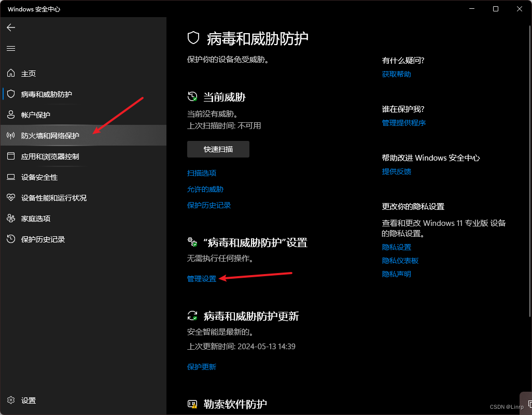Open 隐私仪表板 link
Screen dimensions: 532x415
[400, 261]
